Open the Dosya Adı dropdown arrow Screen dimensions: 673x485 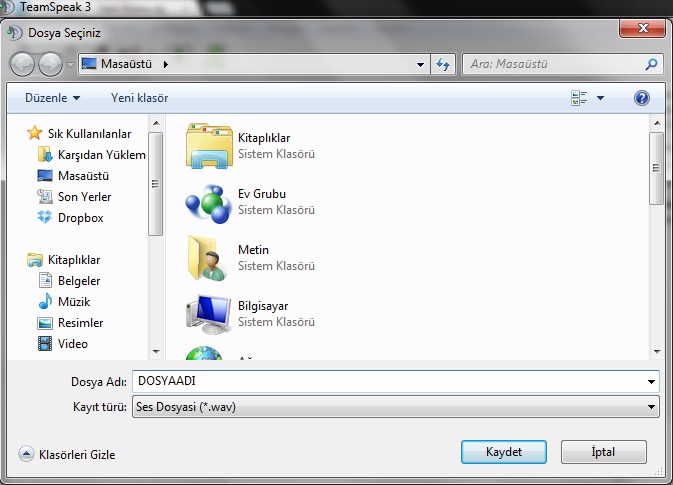652,382
